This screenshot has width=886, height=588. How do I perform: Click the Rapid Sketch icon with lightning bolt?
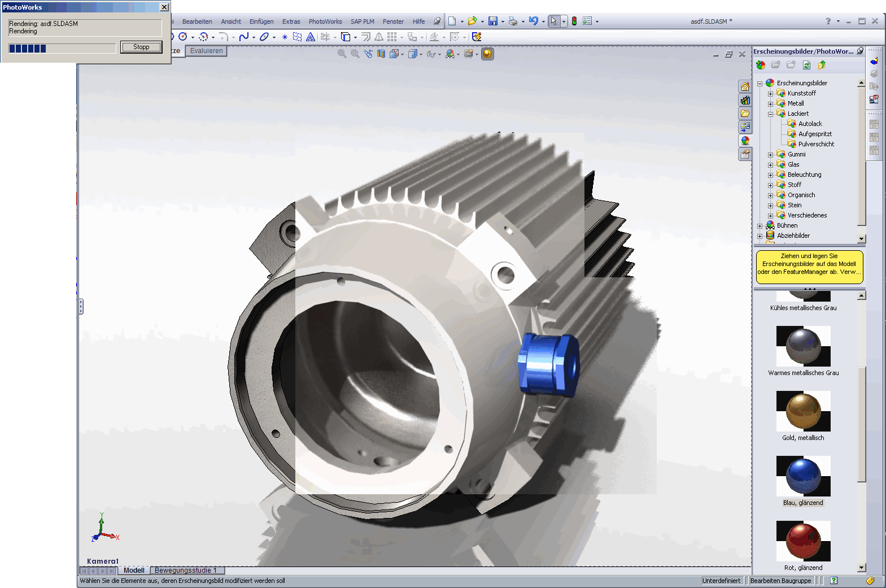(x=477, y=37)
